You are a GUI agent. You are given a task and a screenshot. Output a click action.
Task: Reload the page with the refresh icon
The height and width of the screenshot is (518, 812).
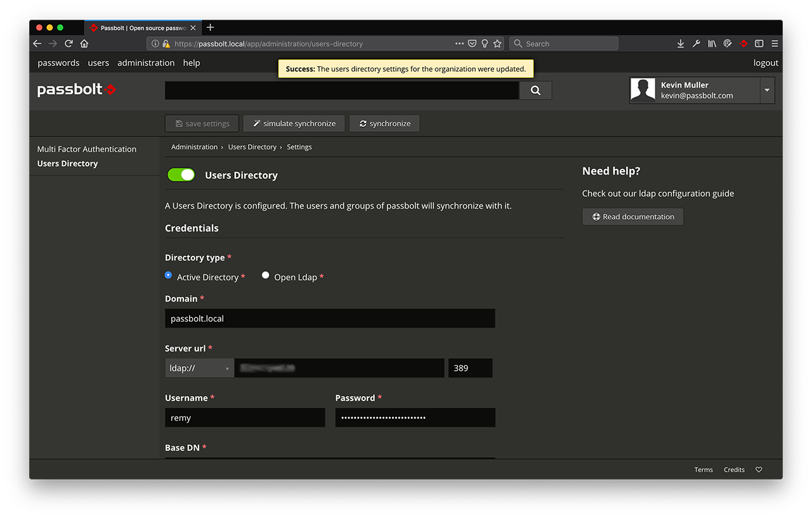tap(69, 44)
